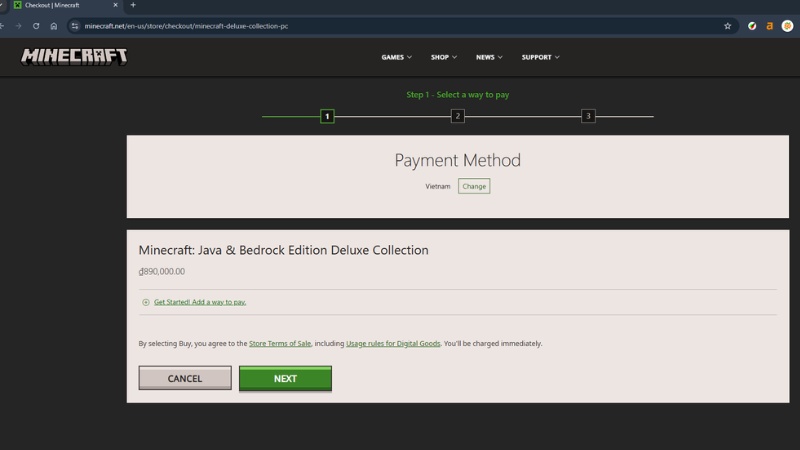Bookmark this page with the star icon
Screen dimensions: 800x450
coord(727,26)
